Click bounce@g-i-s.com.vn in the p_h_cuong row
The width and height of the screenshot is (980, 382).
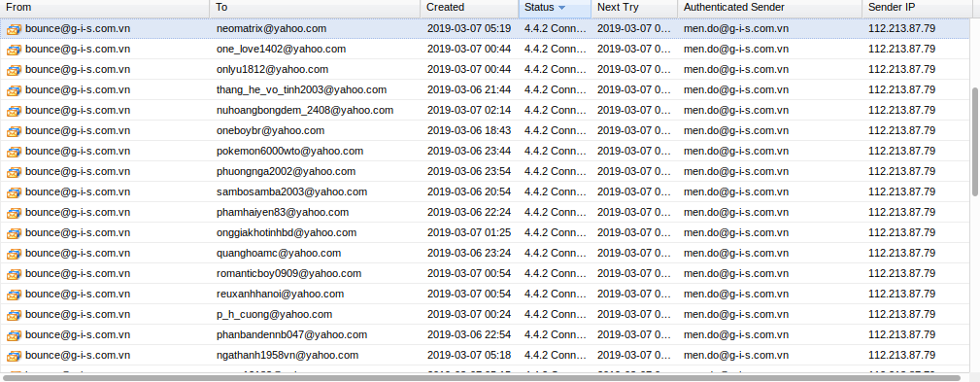[78, 315]
